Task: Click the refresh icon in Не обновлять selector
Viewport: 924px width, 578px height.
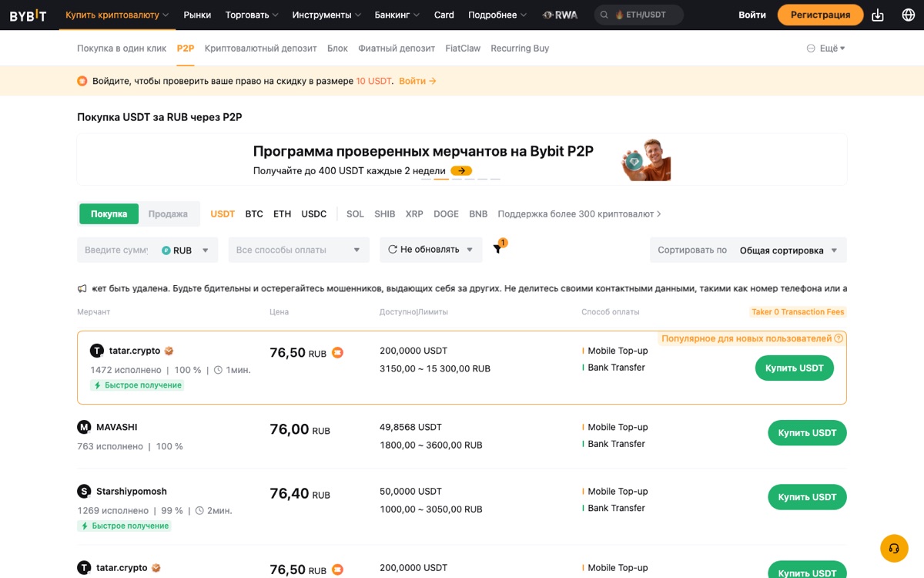Action: 393,249
